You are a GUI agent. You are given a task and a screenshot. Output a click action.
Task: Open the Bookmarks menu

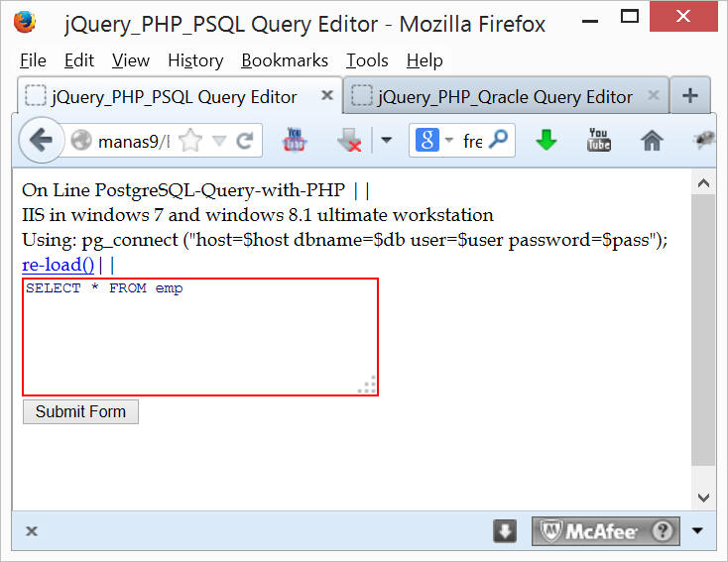pos(285,60)
